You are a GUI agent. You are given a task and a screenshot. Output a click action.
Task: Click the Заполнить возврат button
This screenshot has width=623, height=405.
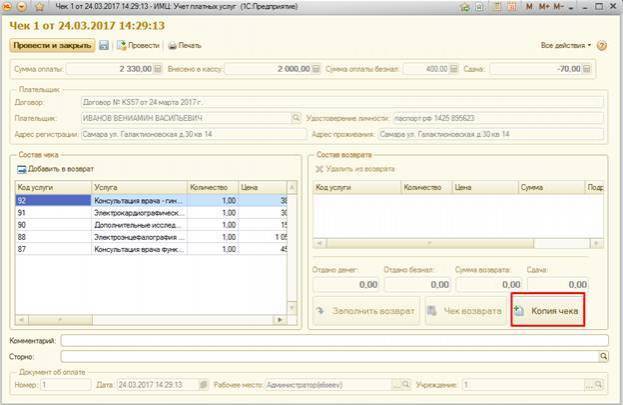click(x=366, y=311)
